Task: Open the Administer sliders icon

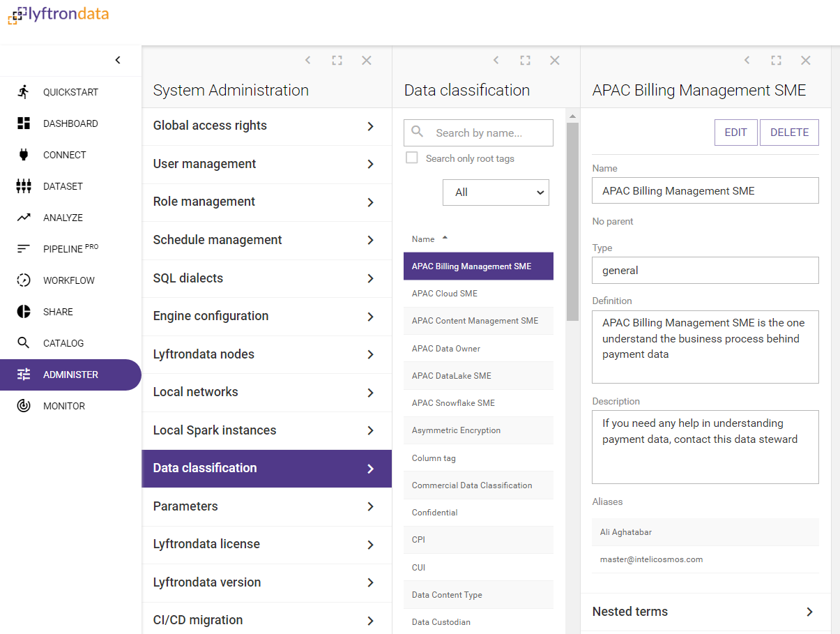Action: (x=24, y=375)
